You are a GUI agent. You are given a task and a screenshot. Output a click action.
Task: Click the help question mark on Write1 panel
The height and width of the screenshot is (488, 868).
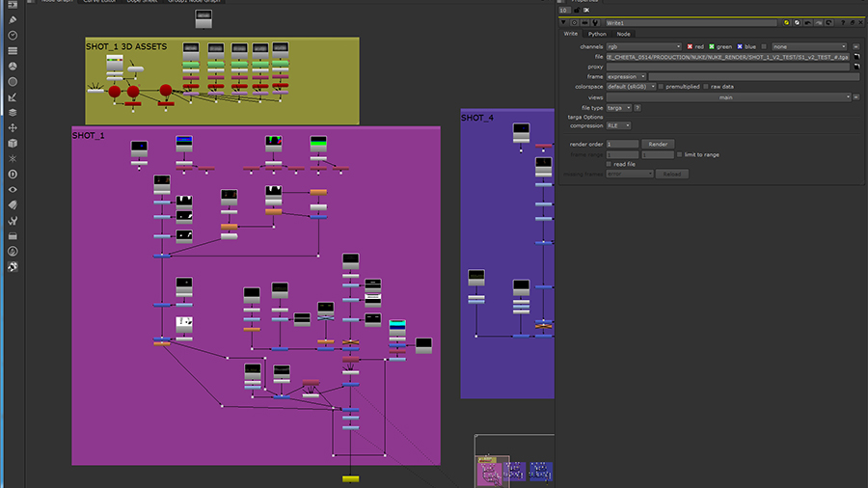841,22
